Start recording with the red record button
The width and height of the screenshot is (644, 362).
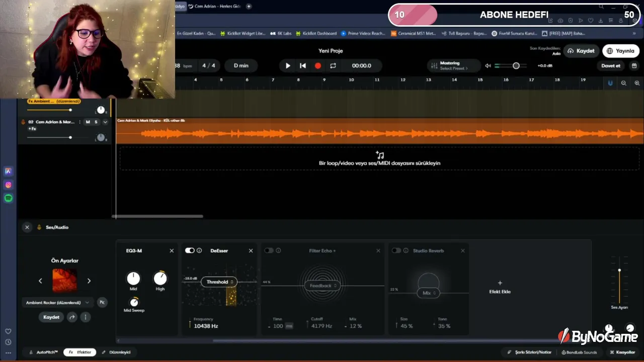point(318,65)
